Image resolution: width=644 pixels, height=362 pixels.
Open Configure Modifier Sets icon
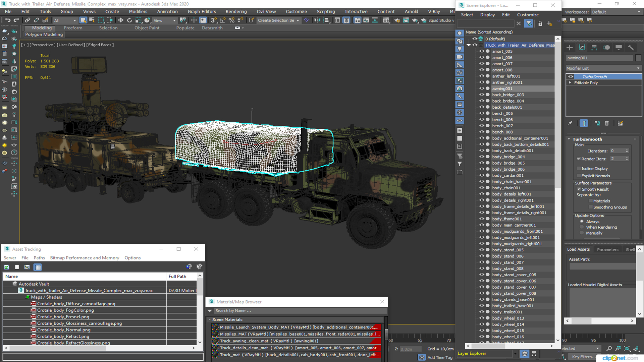tap(621, 123)
